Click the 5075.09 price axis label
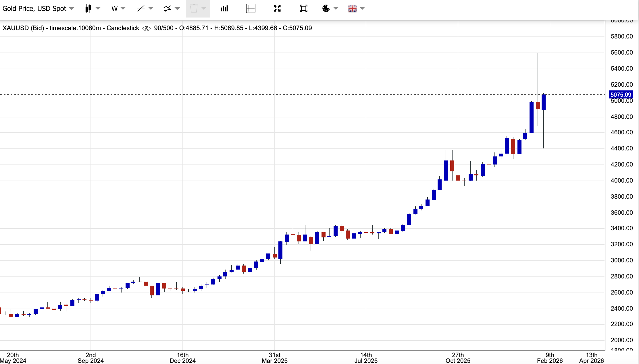The image size is (639, 364). pyautogui.click(x=621, y=94)
